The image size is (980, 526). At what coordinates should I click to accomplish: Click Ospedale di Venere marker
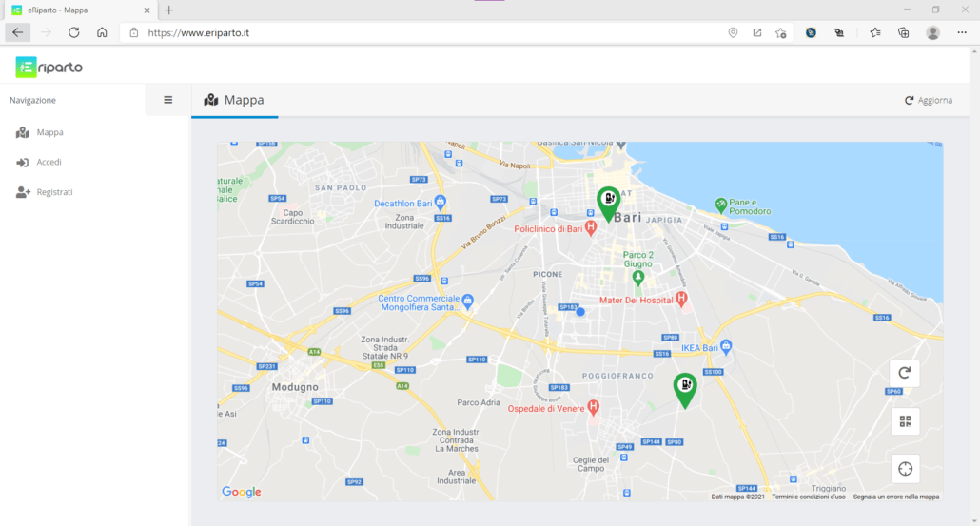(593, 409)
